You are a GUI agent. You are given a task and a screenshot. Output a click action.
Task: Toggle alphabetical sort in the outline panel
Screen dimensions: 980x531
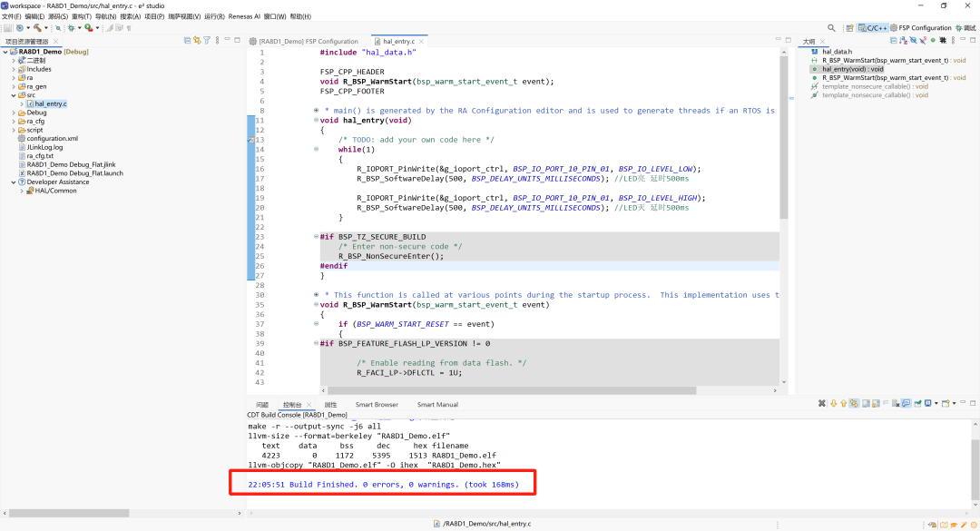(x=903, y=41)
